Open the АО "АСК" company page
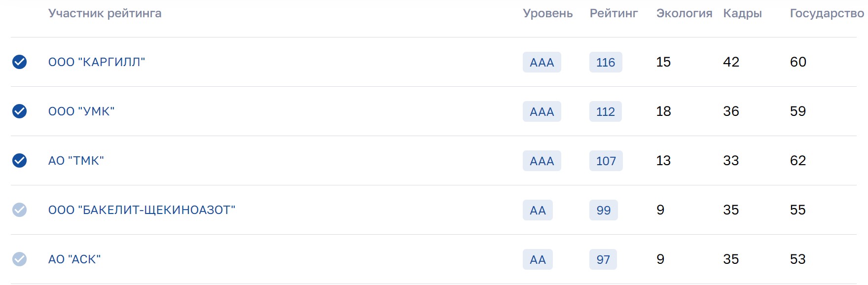 (74, 259)
